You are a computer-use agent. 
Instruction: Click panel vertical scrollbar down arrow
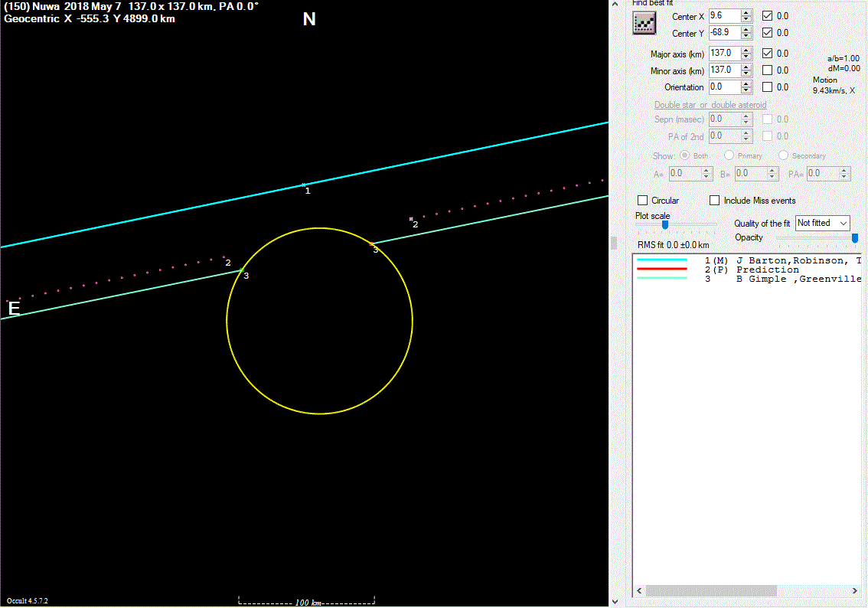(x=615, y=602)
